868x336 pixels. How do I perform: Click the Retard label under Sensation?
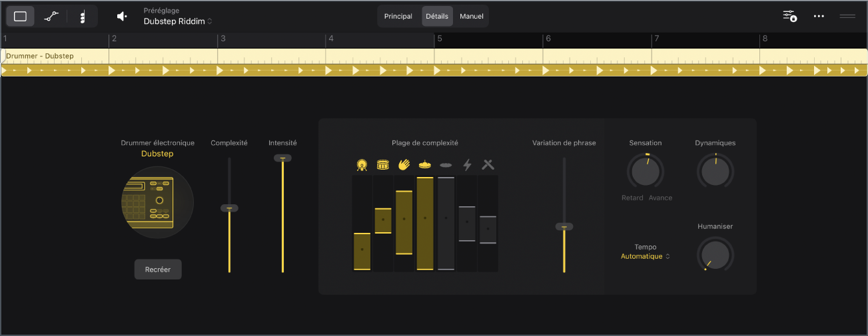point(632,198)
